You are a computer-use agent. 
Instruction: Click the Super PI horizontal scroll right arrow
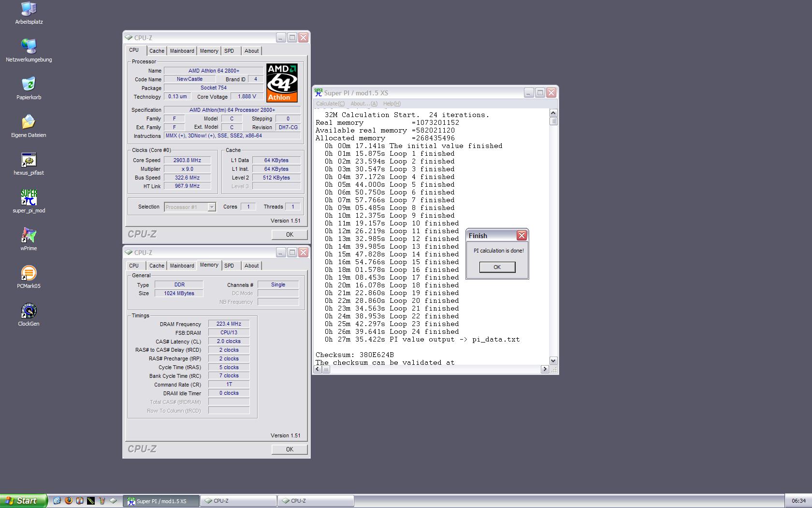click(545, 369)
